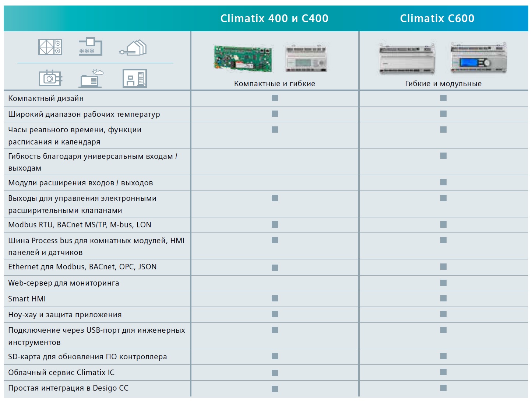Viewport: 532px width, 402px height.
Task: Click the C600 square for 'Широкий диапазон рабочих температур'
Action: click(443, 113)
